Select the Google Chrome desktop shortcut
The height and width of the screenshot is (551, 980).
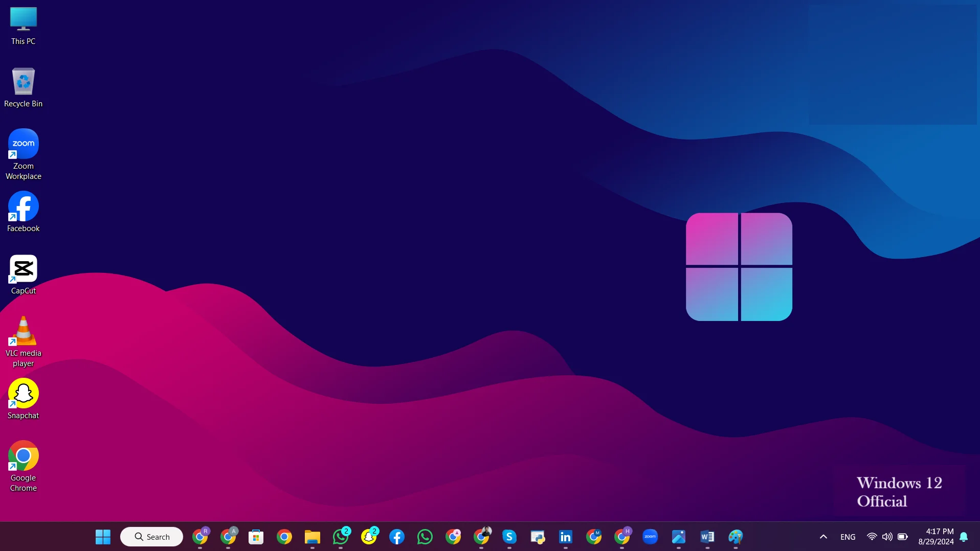[x=24, y=466]
